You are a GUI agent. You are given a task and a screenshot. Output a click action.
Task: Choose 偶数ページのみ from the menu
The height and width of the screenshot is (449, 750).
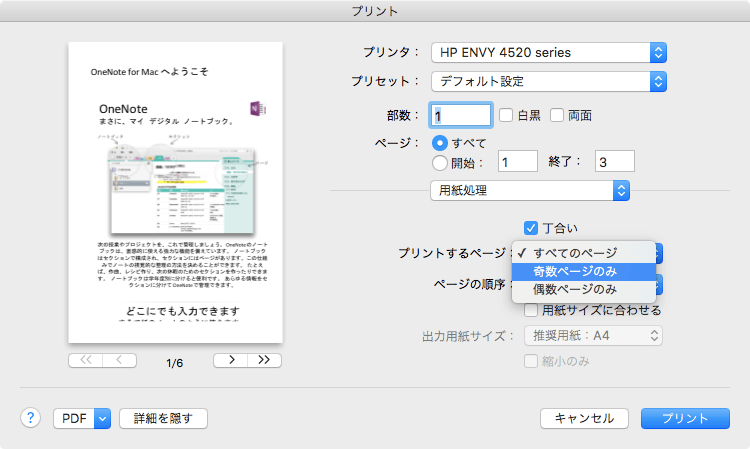(584, 290)
